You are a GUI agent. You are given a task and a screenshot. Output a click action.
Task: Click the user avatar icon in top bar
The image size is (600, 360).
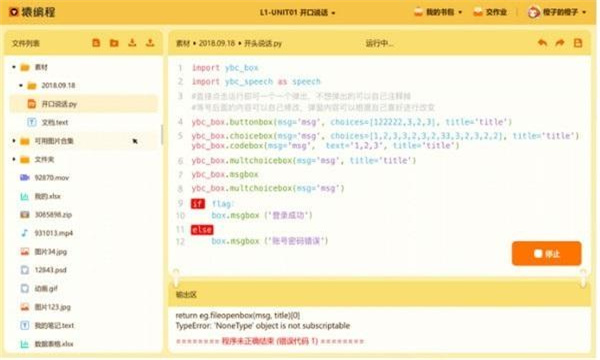(533, 12)
